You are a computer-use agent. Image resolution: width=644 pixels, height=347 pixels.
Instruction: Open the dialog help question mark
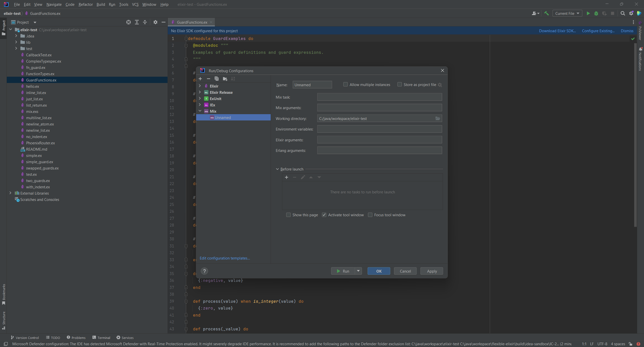(204, 271)
